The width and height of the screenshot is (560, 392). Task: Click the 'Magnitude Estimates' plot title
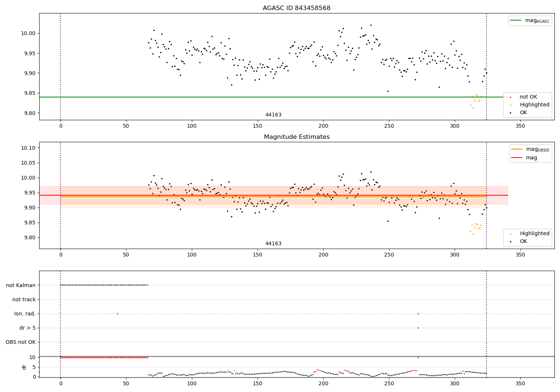[296, 137]
